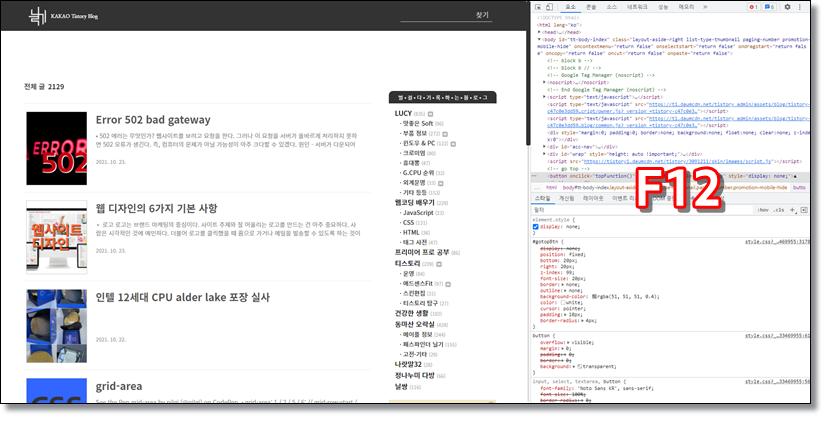823x426 pixels.
Task: Click the 웹사이트 디자인 post thumbnail
Action: pyautogui.click(x=57, y=237)
